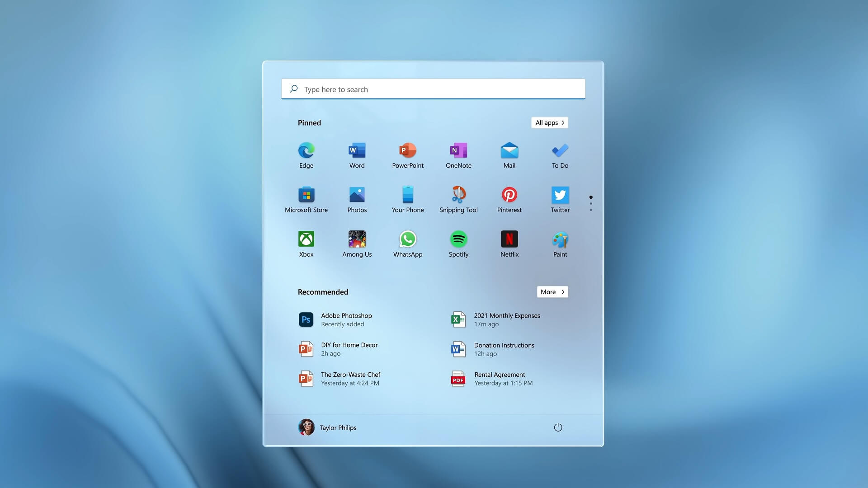Image resolution: width=868 pixels, height=488 pixels.
Task: Expand Recommended section More button
Action: click(552, 292)
